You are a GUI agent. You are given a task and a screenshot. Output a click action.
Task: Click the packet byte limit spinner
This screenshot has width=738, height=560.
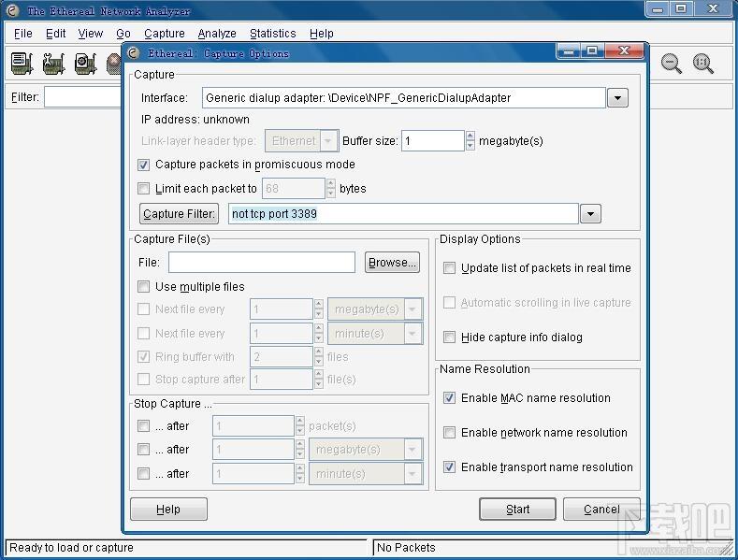click(x=330, y=188)
